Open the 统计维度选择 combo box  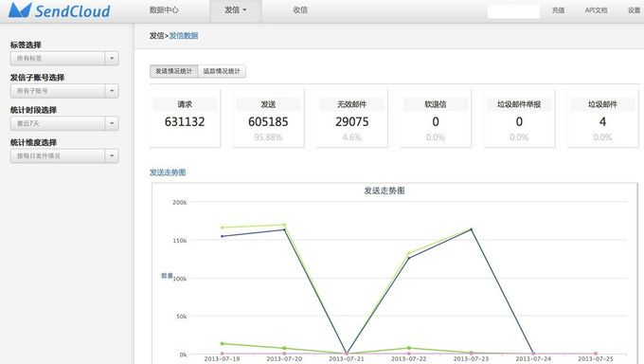(x=64, y=155)
